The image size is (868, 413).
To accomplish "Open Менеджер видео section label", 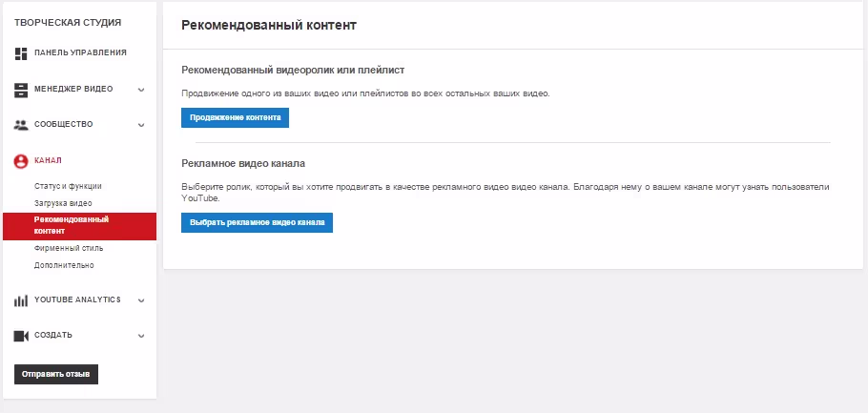I will 73,89.
